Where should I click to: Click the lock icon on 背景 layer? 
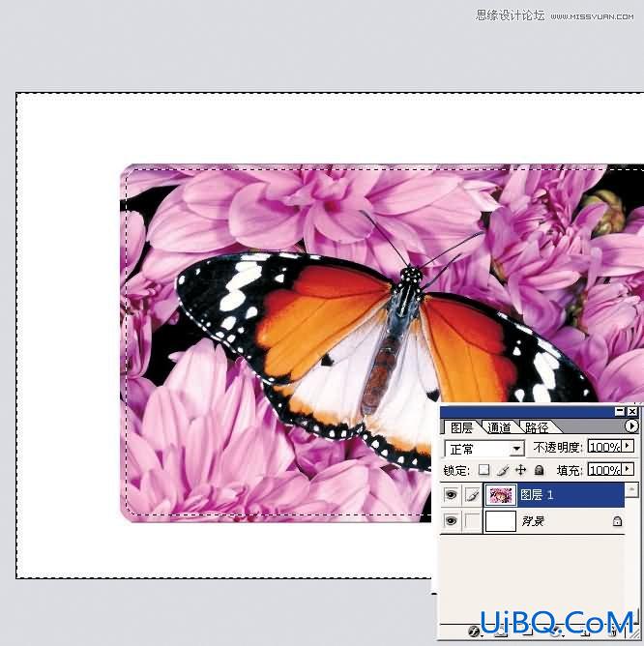coord(617,521)
